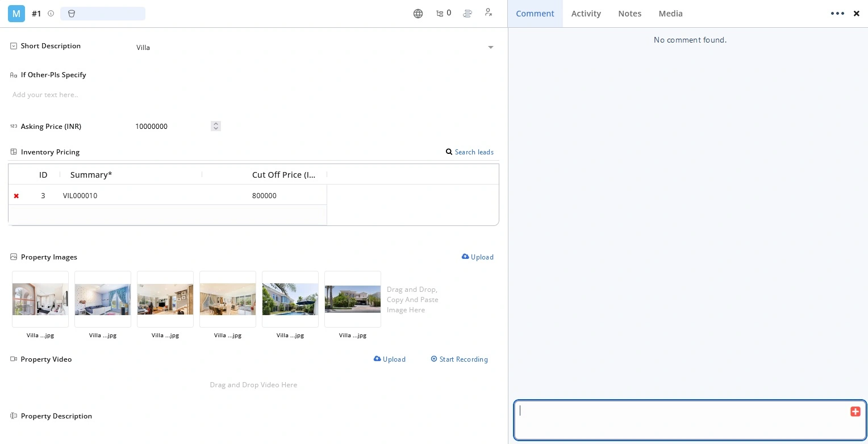Increase Asking Price with the up stepper
This screenshot has width=868, height=444.
[216, 124]
